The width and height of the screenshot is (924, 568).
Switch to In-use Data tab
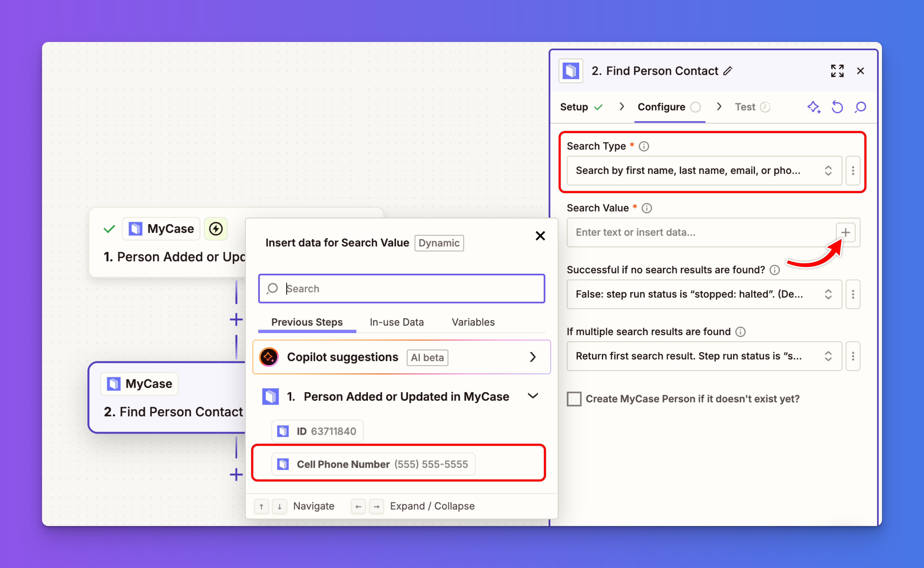(x=396, y=322)
